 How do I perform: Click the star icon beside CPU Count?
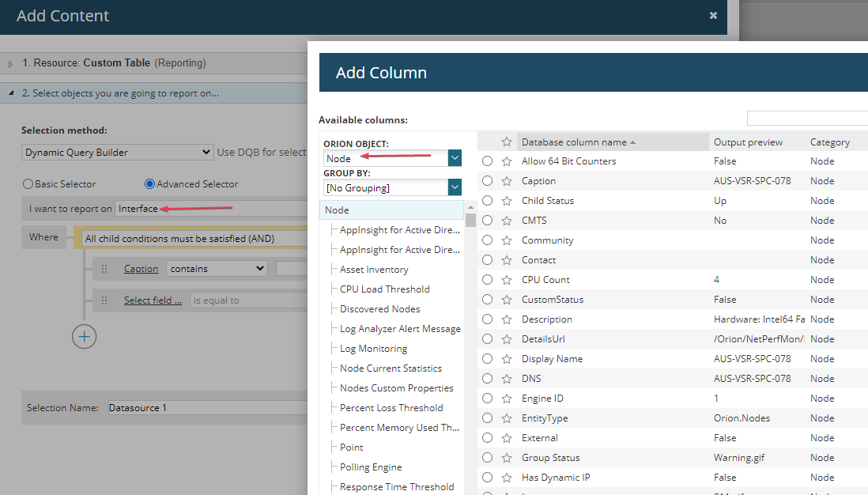507,280
